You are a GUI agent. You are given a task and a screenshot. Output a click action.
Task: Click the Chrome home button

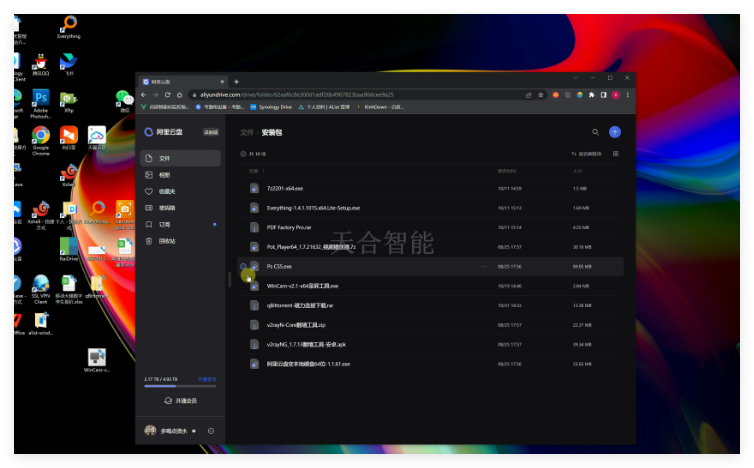point(179,95)
